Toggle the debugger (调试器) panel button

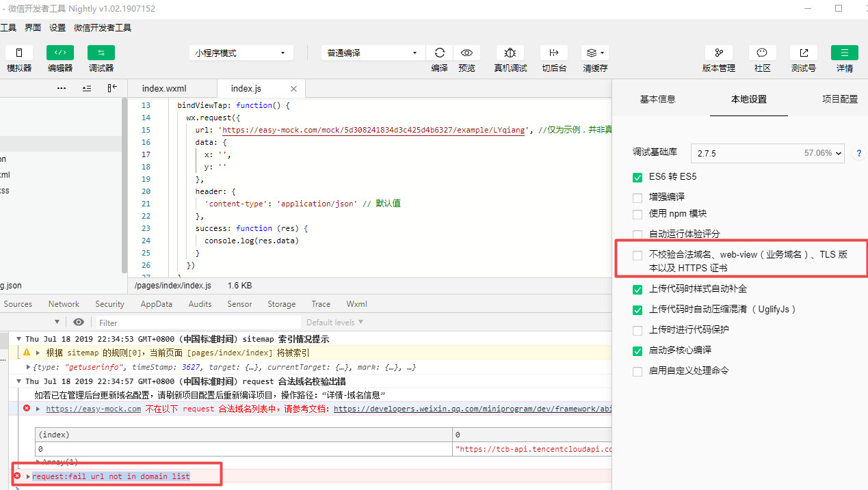click(101, 53)
